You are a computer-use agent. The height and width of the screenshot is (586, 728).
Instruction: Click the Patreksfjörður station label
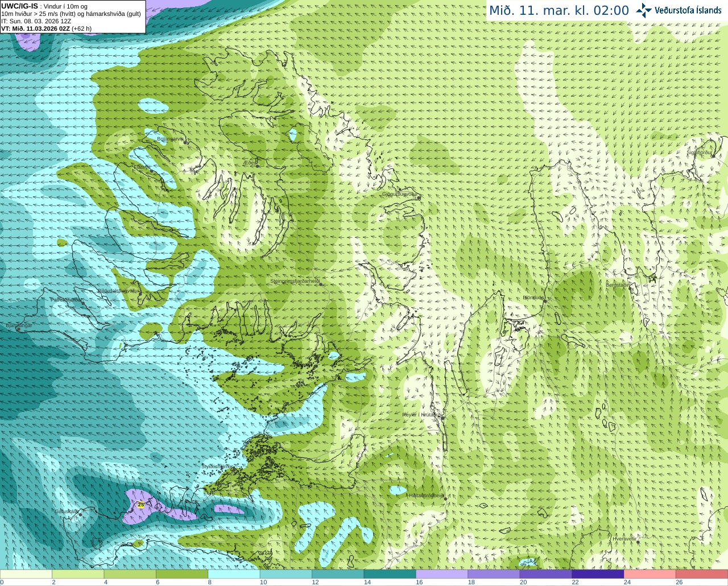(x=67, y=299)
